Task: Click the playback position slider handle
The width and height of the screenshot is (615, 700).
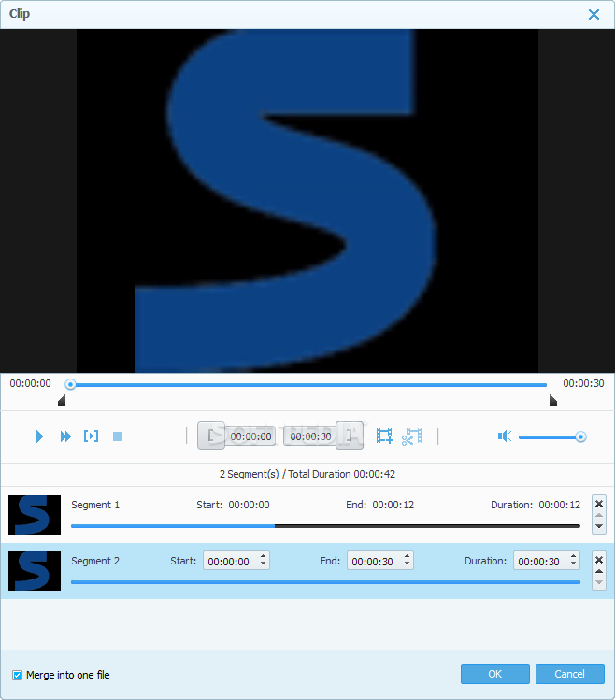Action: [70, 384]
